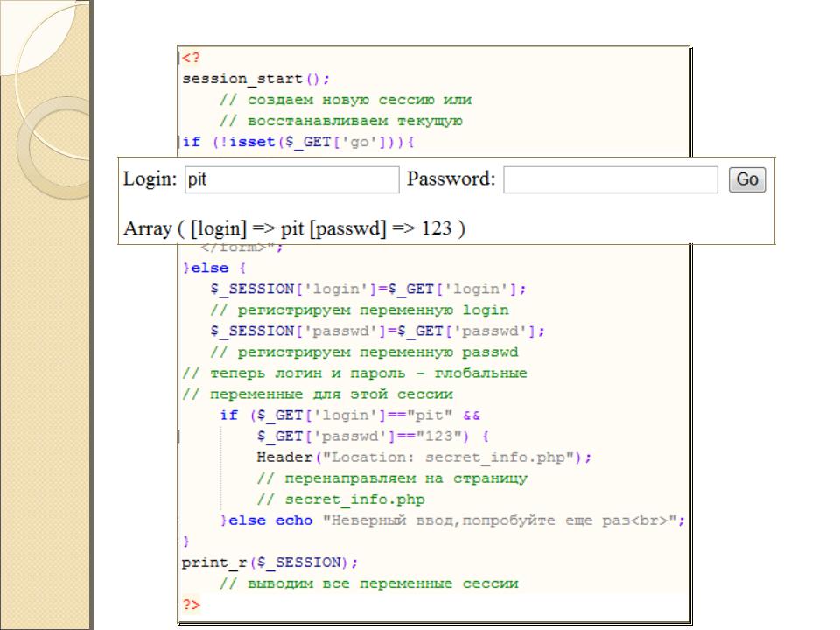Click the comment '// регистрируем переменную passwd'
This screenshot has width=840, height=630.
click(364, 353)
